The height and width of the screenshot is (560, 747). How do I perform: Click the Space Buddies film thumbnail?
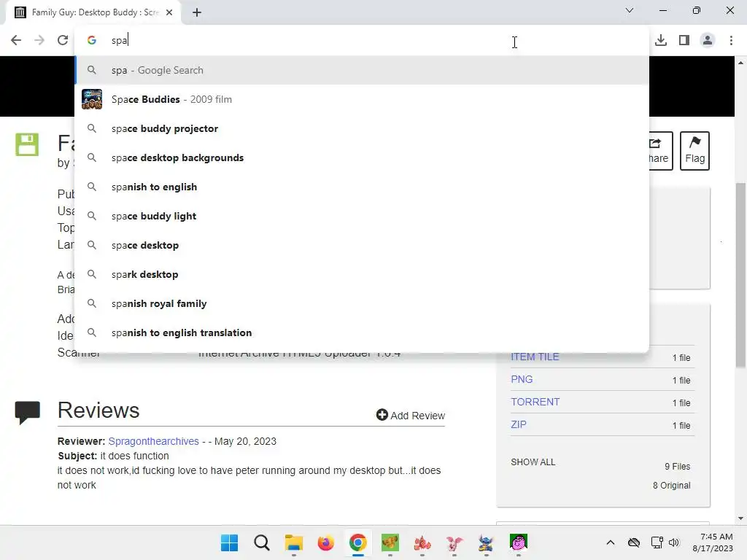(92, 99)
